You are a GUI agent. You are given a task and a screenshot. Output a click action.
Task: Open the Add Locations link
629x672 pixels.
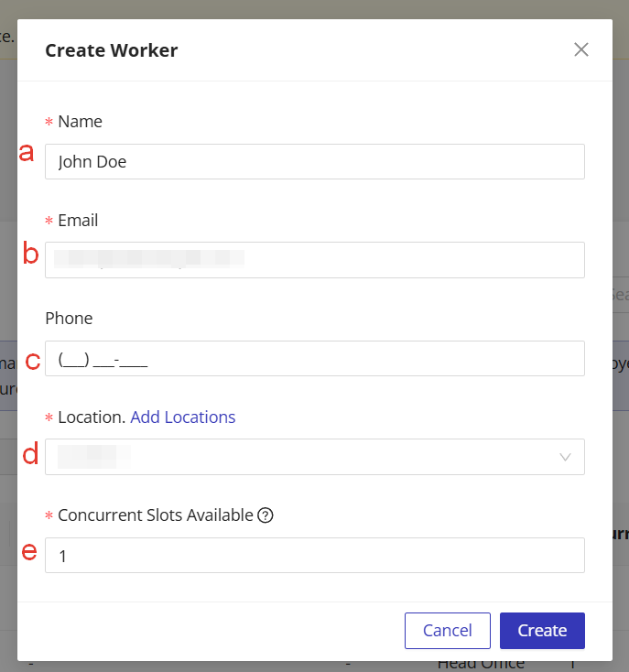tap(183, 417)
